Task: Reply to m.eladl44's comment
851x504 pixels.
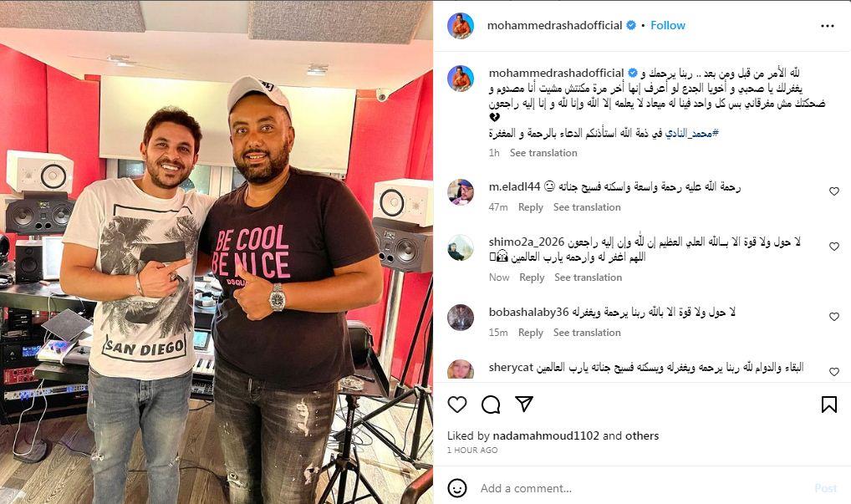Action: click(530, 207)
